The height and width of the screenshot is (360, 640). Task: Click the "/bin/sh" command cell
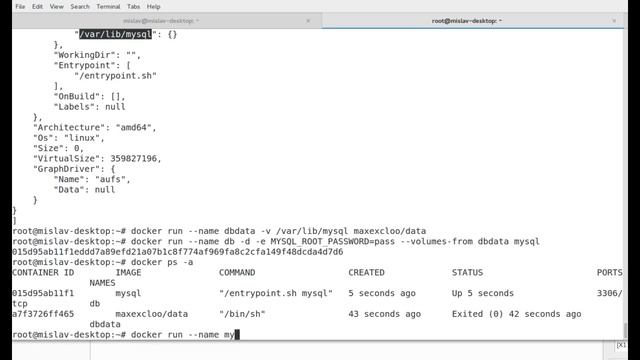click(242, 314)
